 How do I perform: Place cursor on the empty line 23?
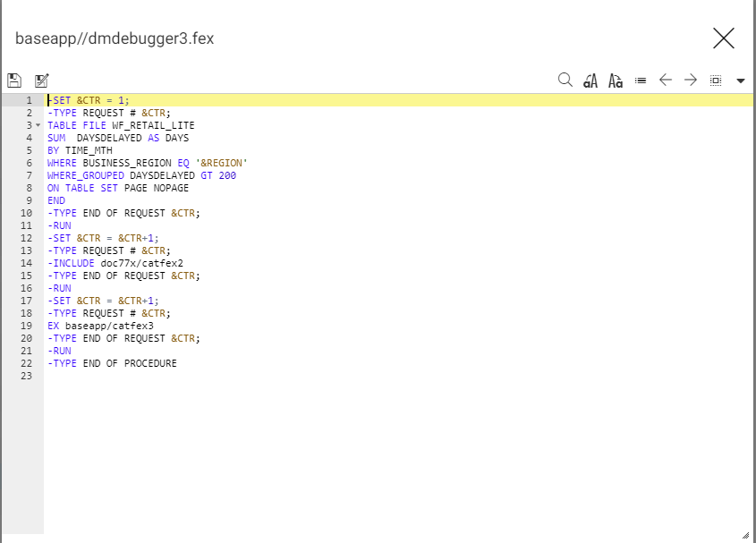(398, 376)
